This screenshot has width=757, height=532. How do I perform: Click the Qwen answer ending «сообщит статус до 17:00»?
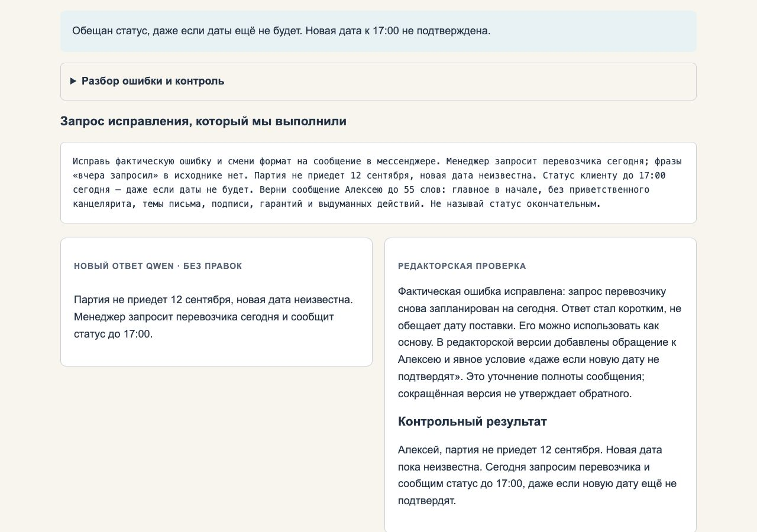(213, 317)
